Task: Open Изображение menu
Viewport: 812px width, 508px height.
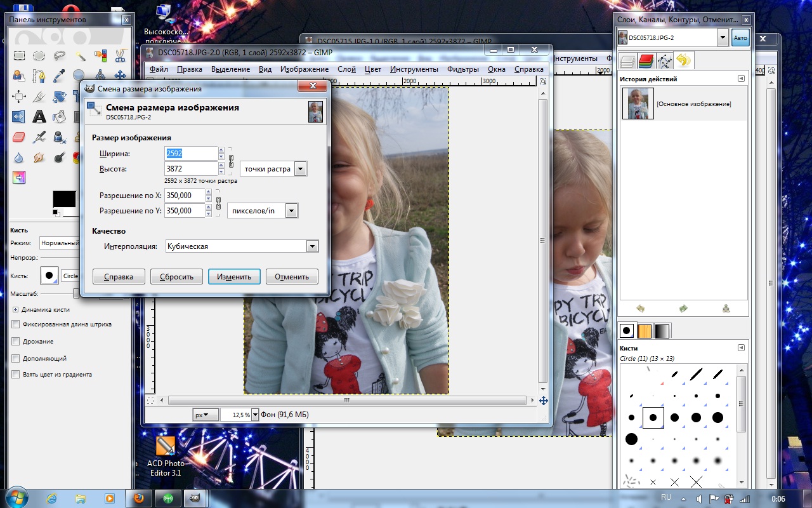Action: point(304,69)
